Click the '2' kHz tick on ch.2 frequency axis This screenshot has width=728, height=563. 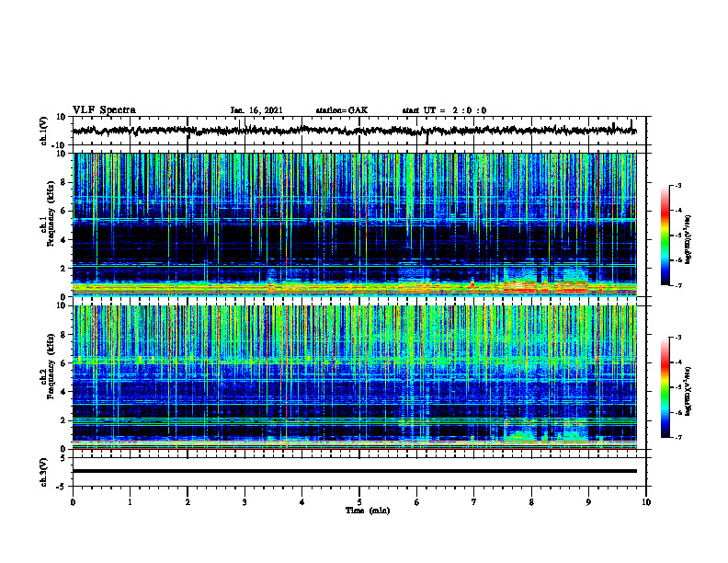[x=64, y=420]
